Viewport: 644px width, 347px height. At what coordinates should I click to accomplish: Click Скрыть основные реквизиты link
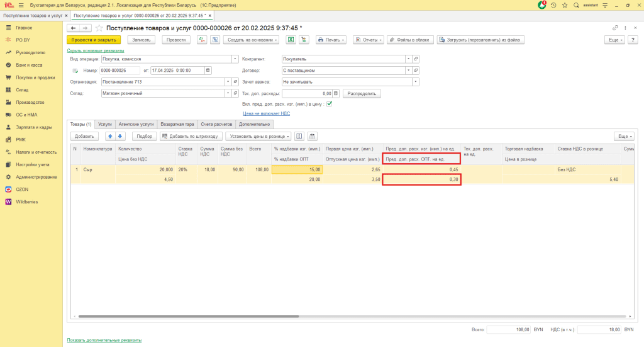point(96,50)
